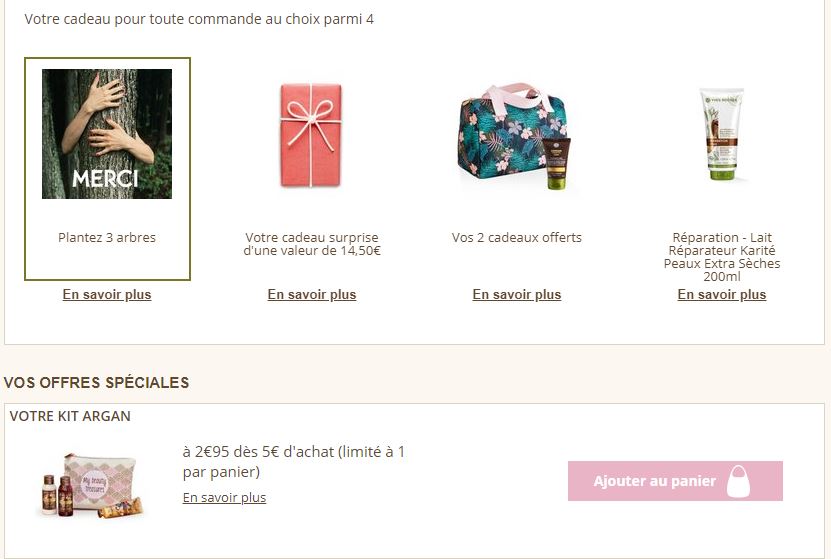Click 'Ajouter au panier' button
This screenshot has height=559, width=831.
[x=675, y=481]
